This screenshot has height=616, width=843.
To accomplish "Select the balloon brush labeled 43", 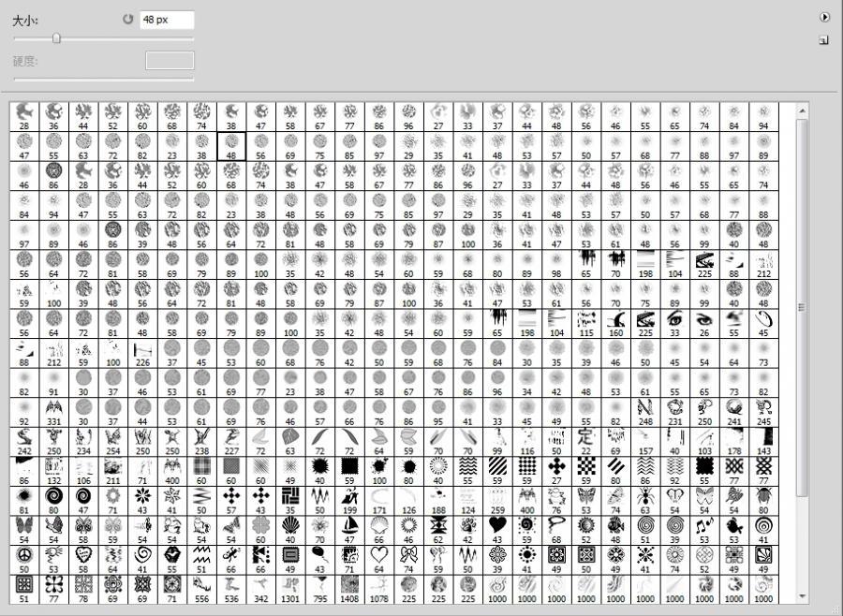I will [x=320, y=560].
